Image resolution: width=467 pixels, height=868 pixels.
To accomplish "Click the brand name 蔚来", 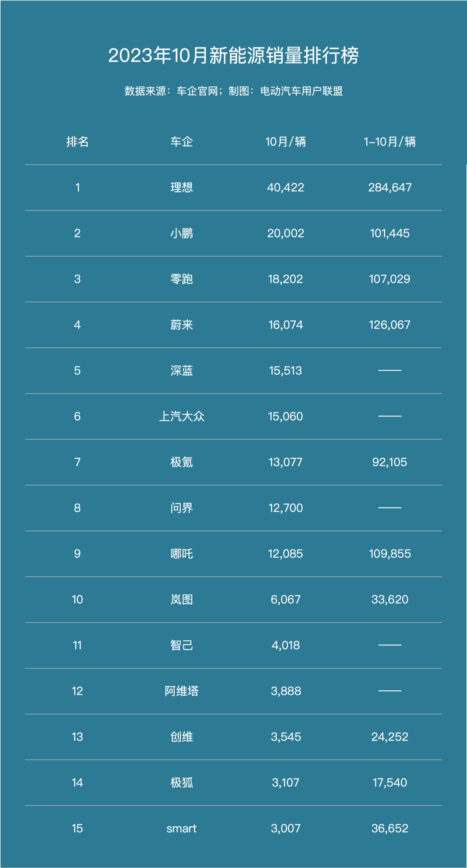I will pyautogui.click(x=182, y=325).
